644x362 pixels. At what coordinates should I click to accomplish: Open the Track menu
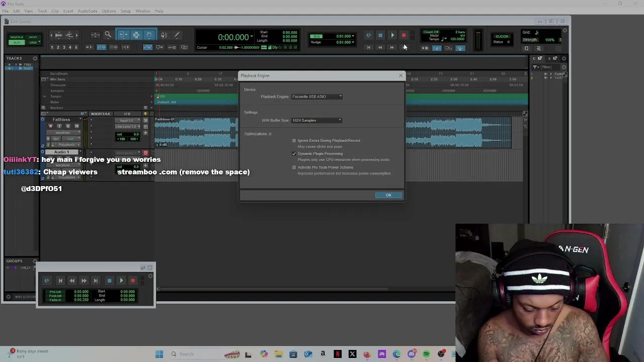(x=42, y=11)
